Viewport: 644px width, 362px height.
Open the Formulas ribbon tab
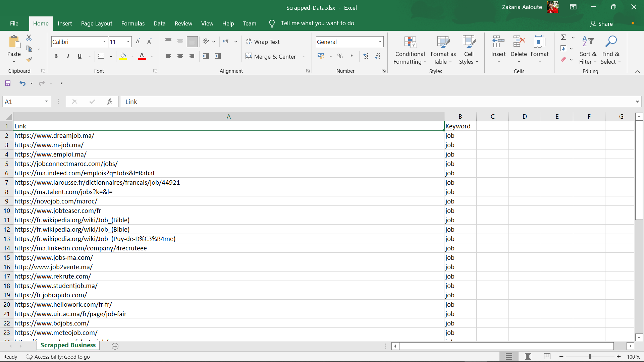coord(133,23)
